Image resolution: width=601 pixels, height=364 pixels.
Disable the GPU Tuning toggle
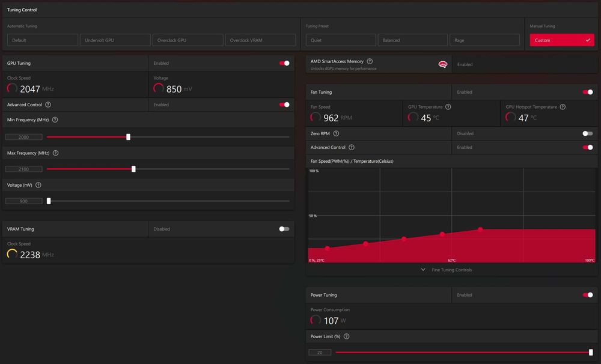[284, 63]
